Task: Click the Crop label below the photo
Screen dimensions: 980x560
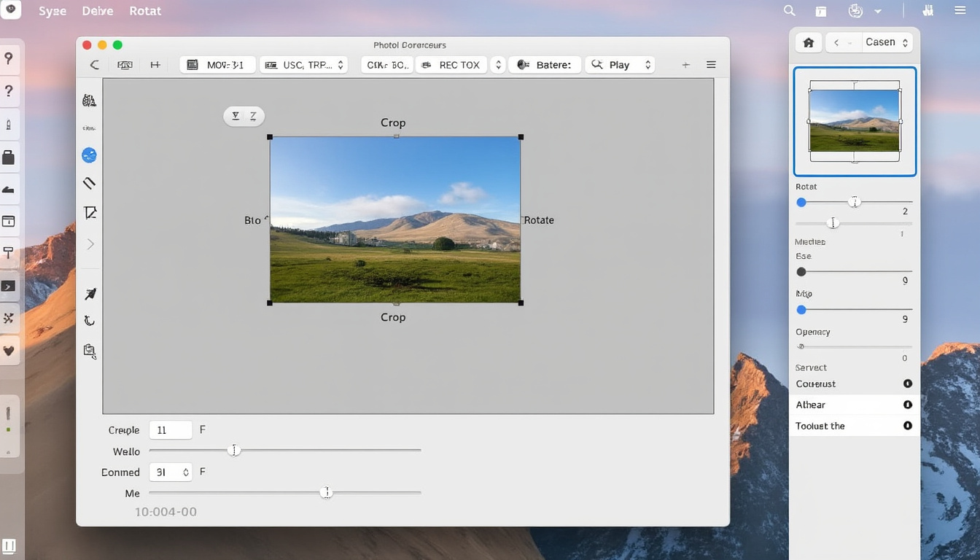Action: (393, 317)
